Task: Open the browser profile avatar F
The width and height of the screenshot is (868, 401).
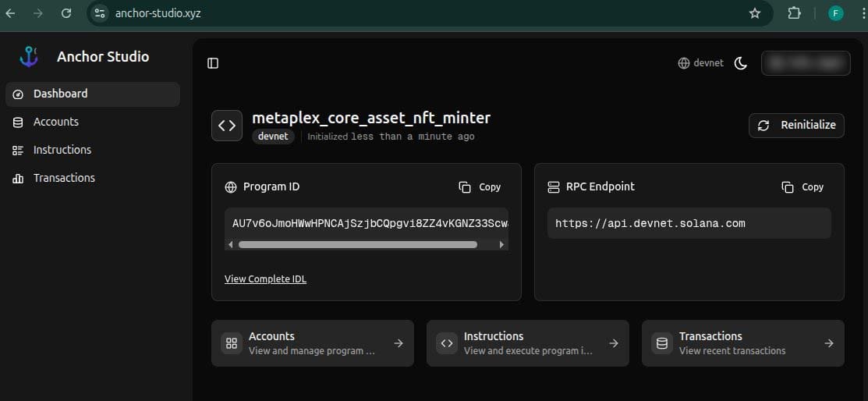Action: pyautogui.click(x=835, y=13)
